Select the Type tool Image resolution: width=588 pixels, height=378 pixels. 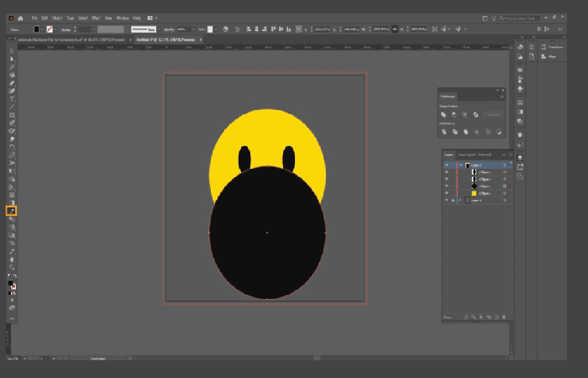click(x=12, y=99)
